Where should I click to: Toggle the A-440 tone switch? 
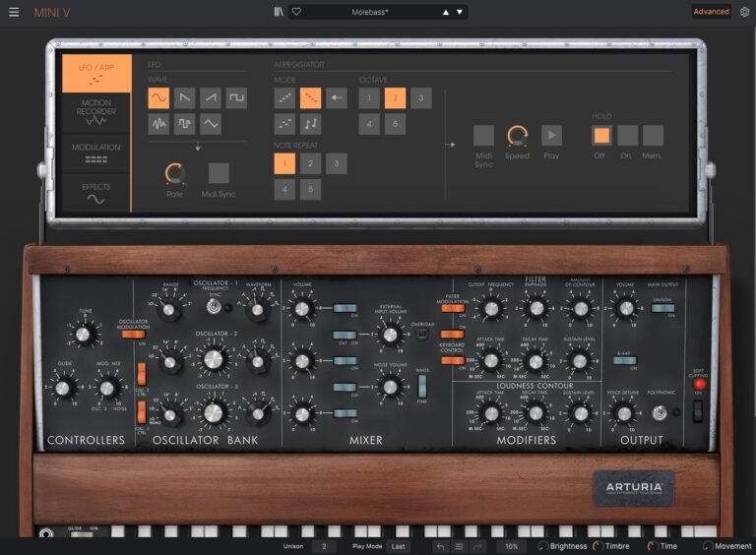625,360
